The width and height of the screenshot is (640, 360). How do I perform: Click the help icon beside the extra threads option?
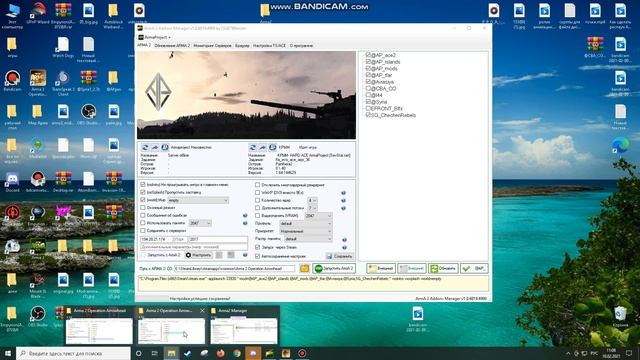(343, 208)
